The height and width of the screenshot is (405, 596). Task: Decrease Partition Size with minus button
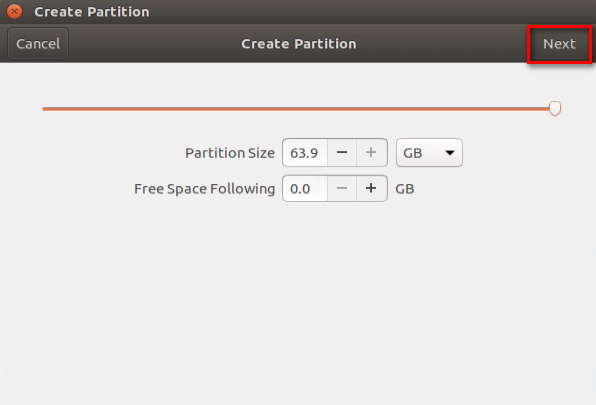(342, 153)
